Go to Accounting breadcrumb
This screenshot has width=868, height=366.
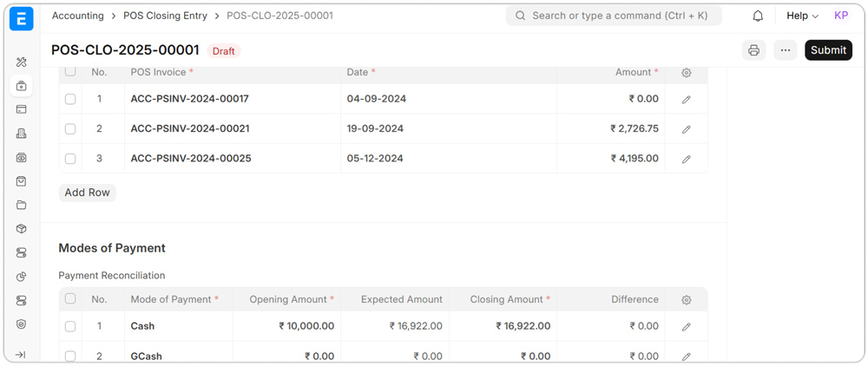[77, 16]
